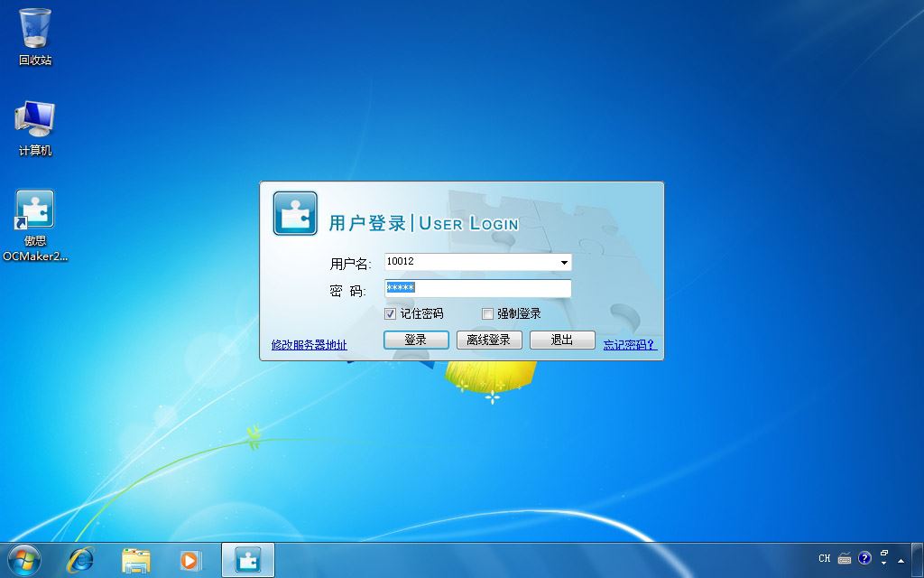Enable the 强制登录 checkbox
Image resolution: width=924 pixels, height=578 pixels.
coord(487,313)
